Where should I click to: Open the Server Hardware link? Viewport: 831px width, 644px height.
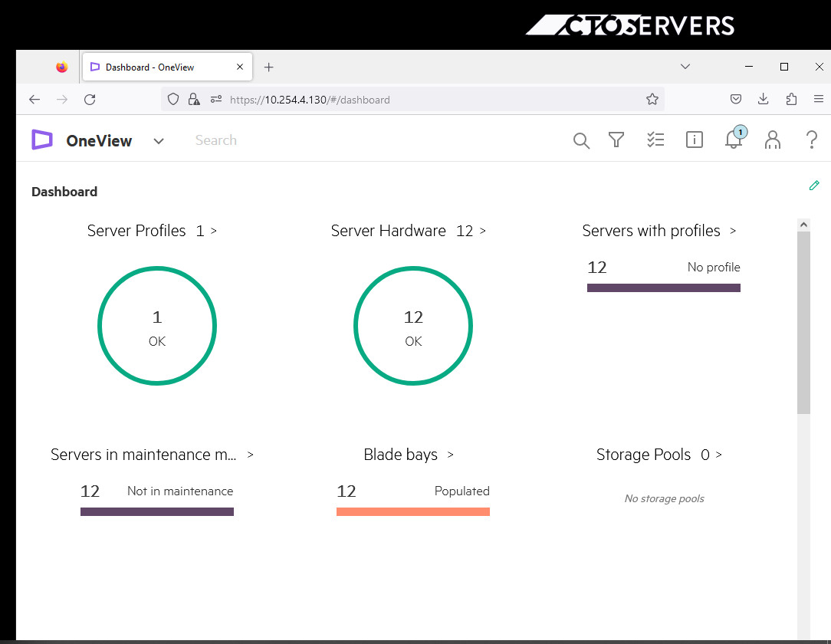(408, 231)
